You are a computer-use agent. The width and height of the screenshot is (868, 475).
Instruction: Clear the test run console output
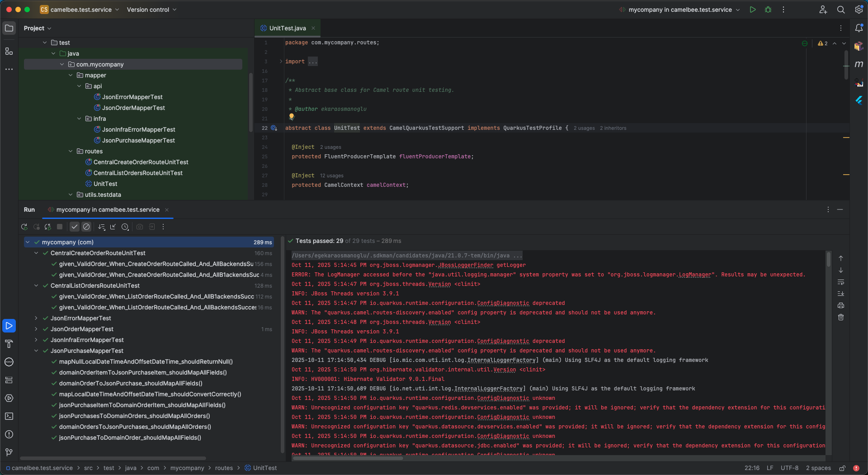tap(841, 317)
